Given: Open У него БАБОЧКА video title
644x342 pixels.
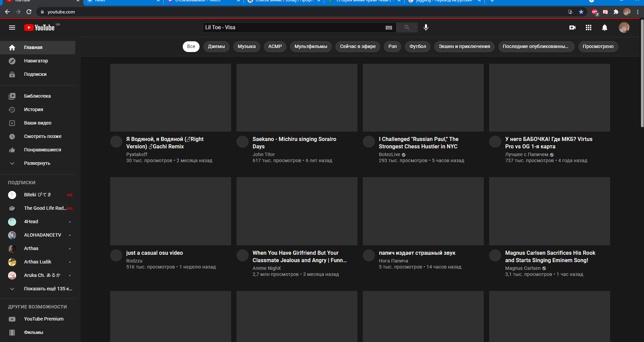Looking at the screenshot, I should point(549,143).
